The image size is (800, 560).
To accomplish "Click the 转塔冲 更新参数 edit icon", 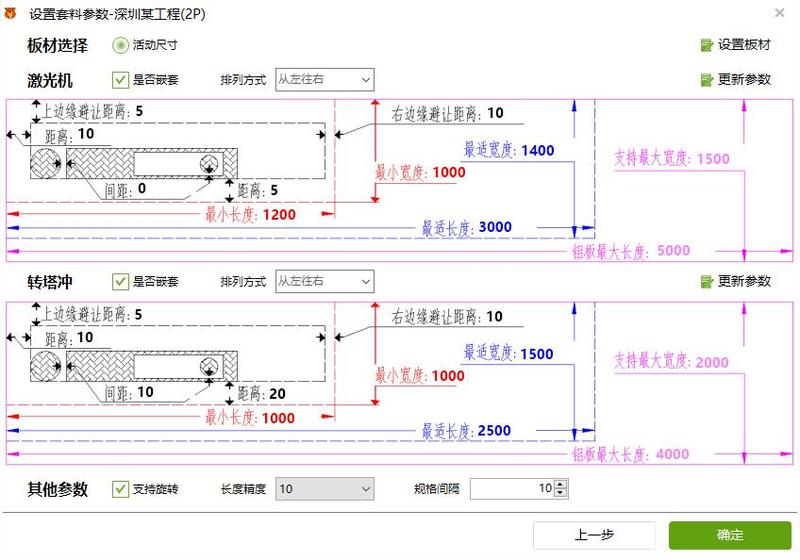I will click(707, 282).
